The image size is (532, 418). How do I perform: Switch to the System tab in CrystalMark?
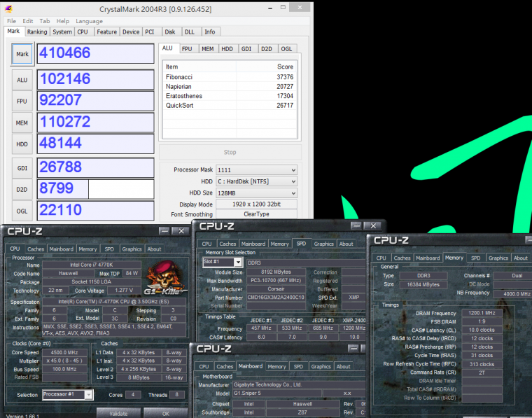coord(62,32)
